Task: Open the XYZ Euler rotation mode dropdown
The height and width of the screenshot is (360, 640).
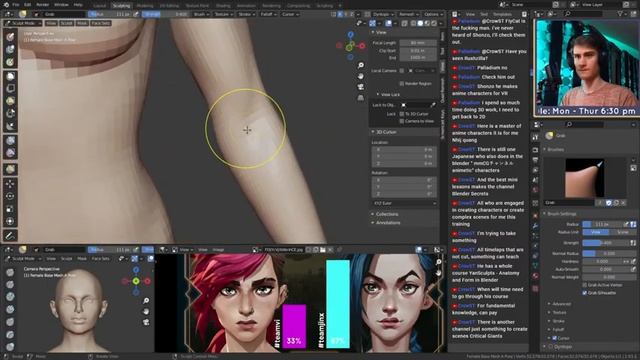Action: click(x=404, y=203)
